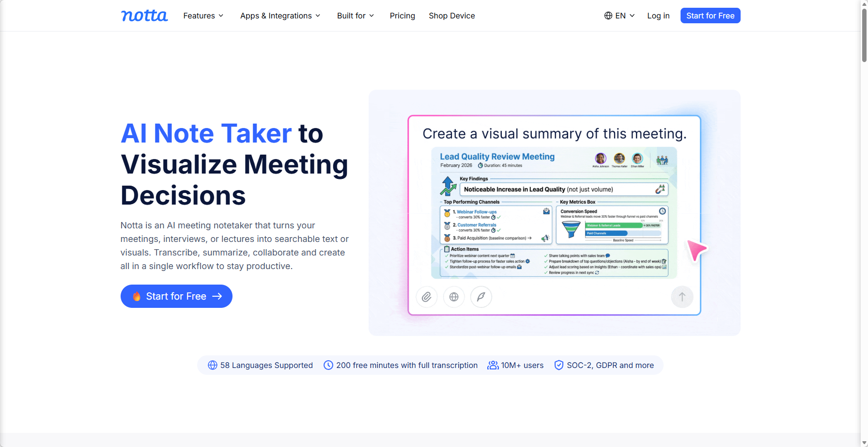The width and height of the screenshot is (868, 447).
Task: Click the scrollbar down arrow
Action: coord(864,443)
